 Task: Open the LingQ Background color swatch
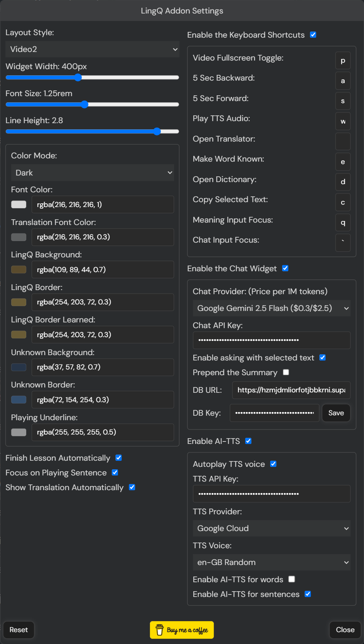pos(19,270)
